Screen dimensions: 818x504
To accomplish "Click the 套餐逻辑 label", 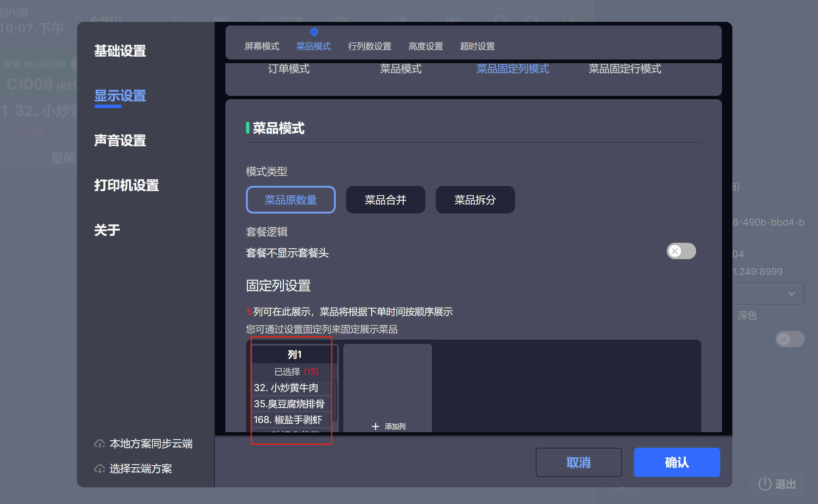I will click(266, 232).
